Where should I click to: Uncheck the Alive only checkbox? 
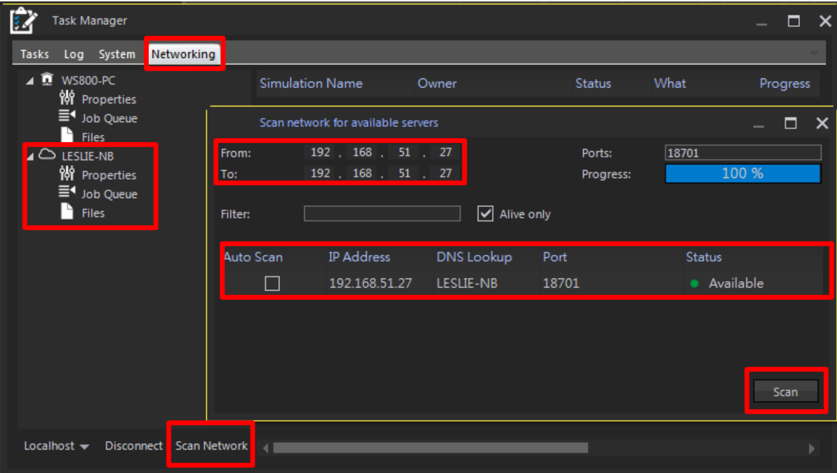(x=486, y=214)
